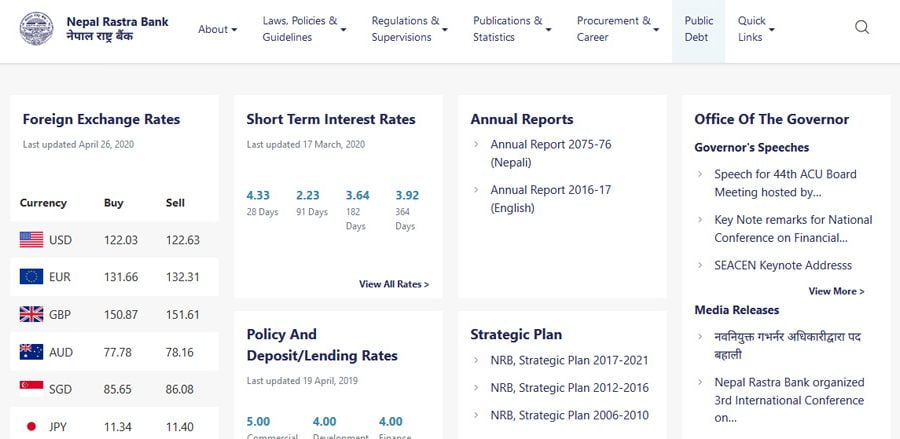Open NRB Strategic Plan 2017-2021 link
The image size is (900, 439).
569,360
